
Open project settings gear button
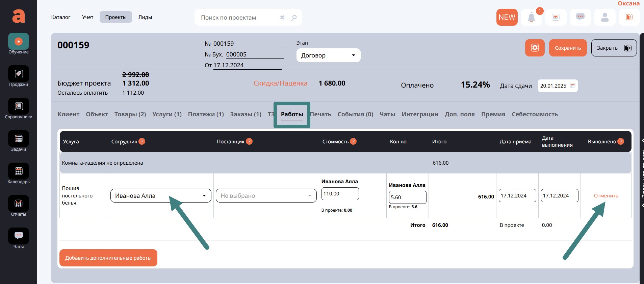coord(535,48)
